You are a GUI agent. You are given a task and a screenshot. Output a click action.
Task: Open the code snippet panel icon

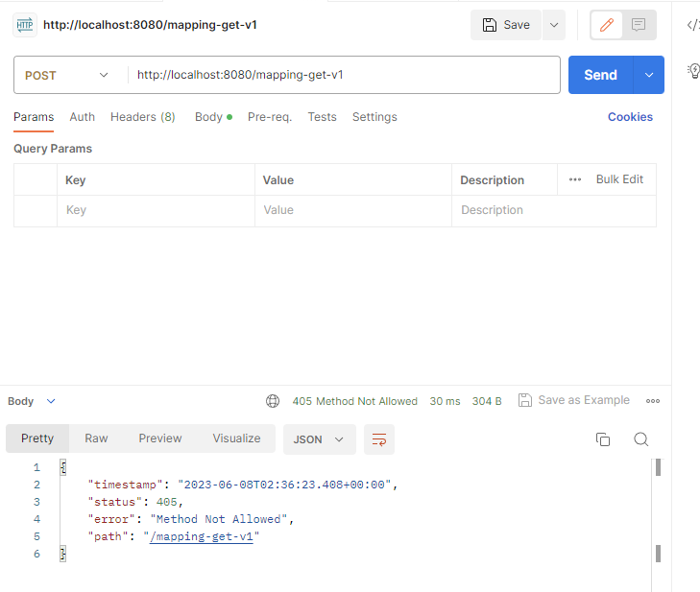(692, 25)
